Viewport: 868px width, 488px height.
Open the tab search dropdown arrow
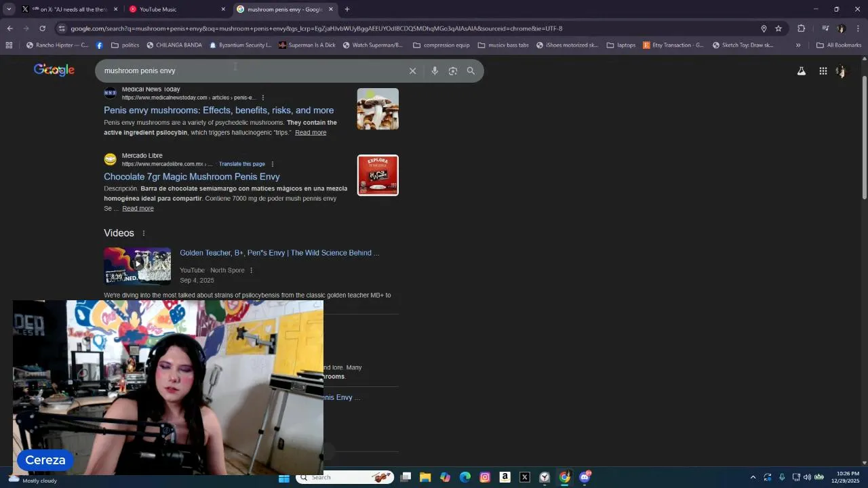click(9, 9)
